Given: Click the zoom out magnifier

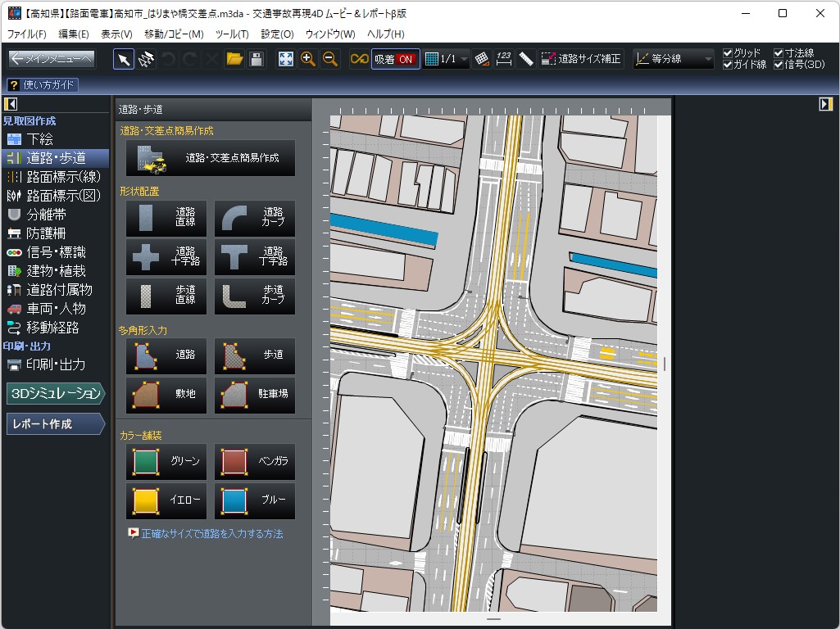Looking at the screenshot, I should tap(330, 59).
